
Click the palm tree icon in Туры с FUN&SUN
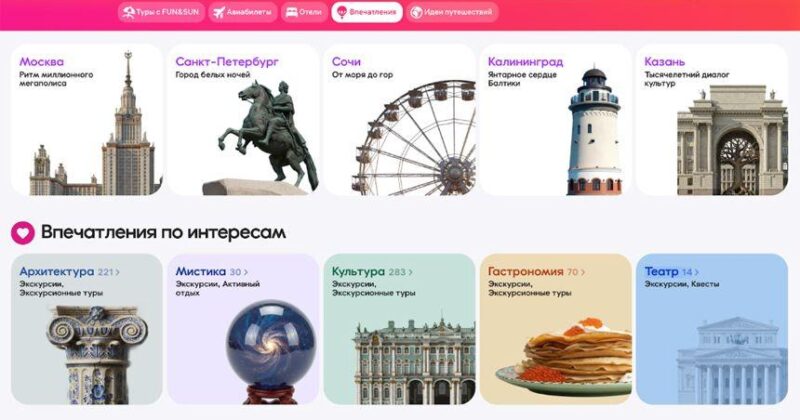[128, 12]
